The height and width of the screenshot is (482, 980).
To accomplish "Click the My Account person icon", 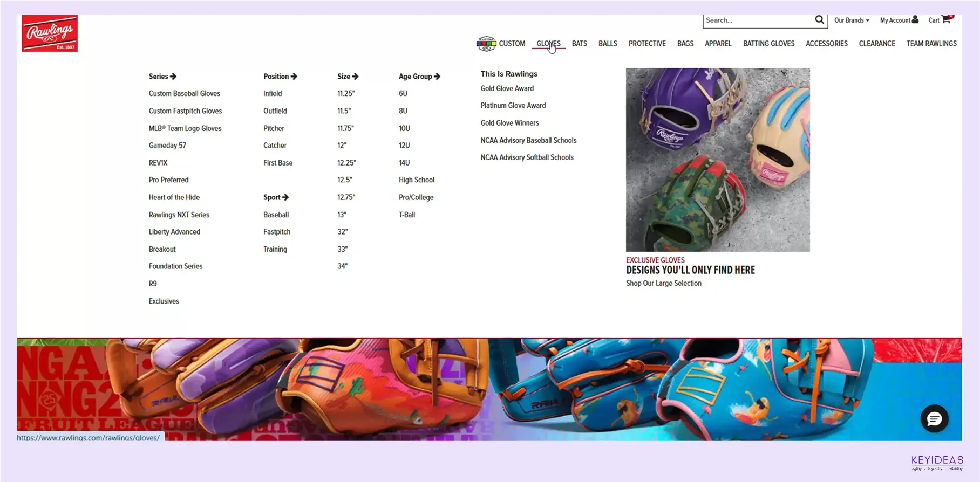I will coord(915,19).
